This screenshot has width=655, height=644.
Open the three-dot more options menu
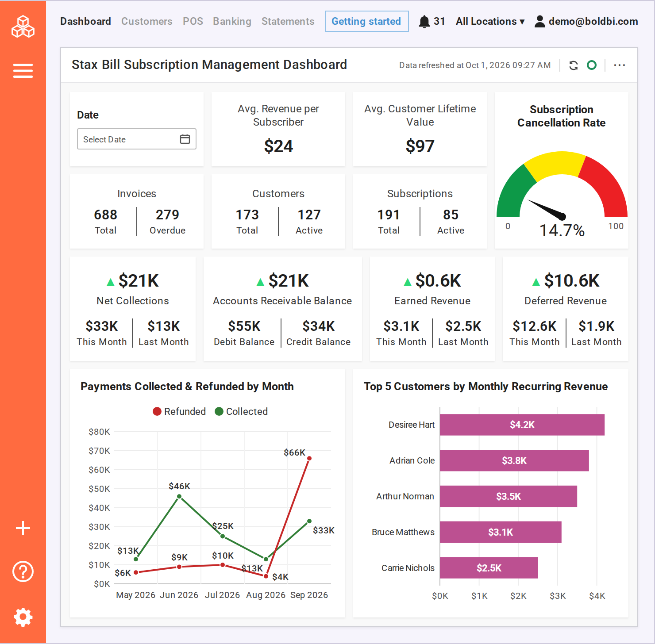coord(620,65)
